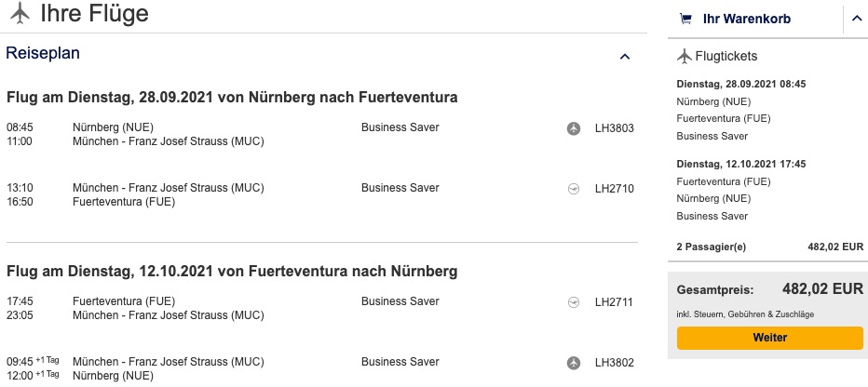Click the airline icon for flight LH3802

click(x=574, y=363)
